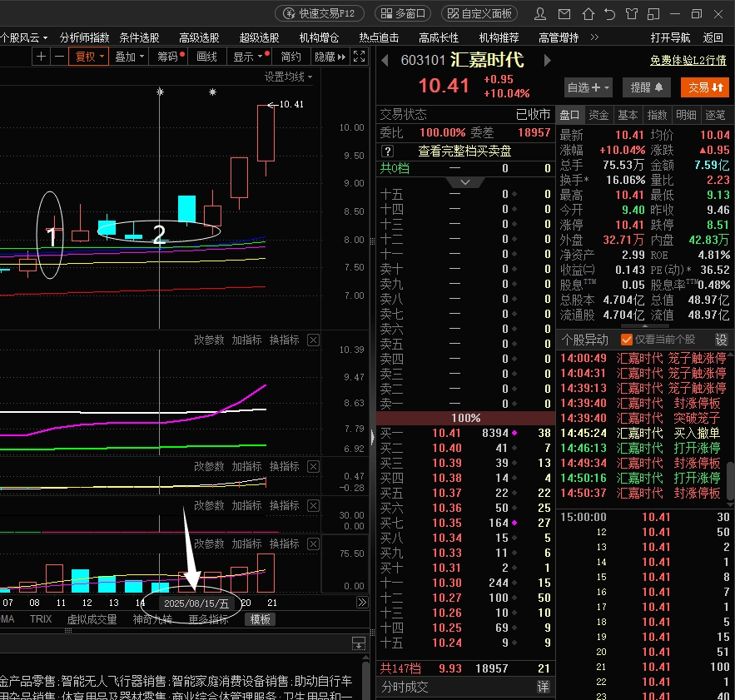Click 返回 return button

(713, 37)
